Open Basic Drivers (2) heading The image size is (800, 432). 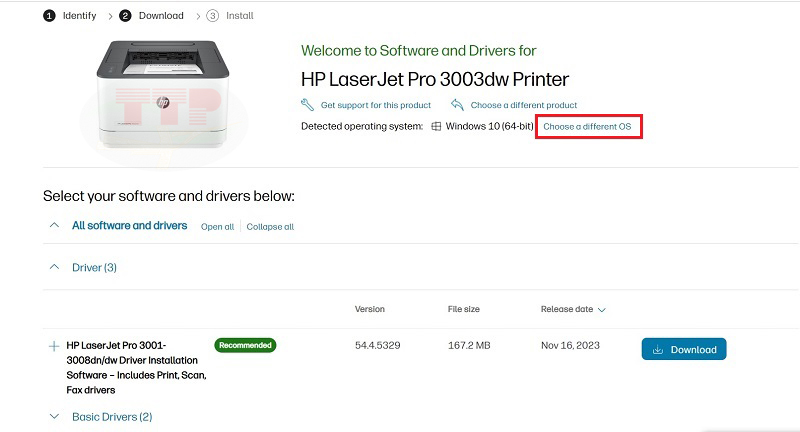point(112,417)
